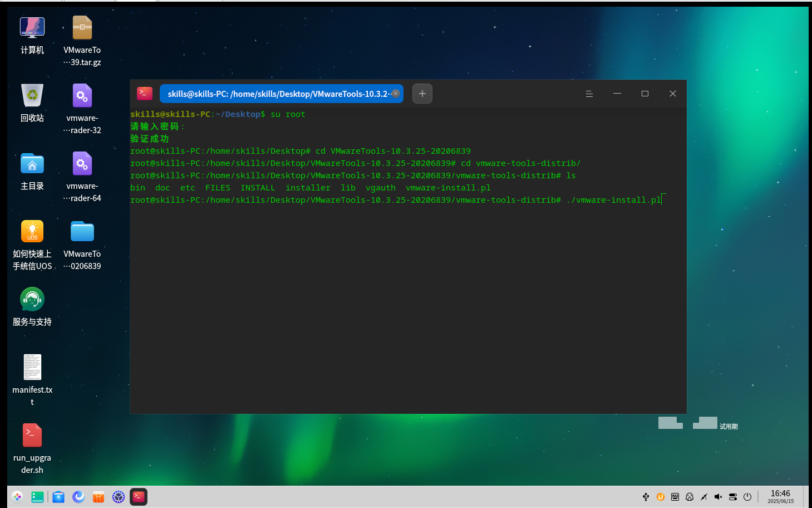The image size is (812, 508).
Task: Open manifest.txt from the desktop
Action: (32, 367)
